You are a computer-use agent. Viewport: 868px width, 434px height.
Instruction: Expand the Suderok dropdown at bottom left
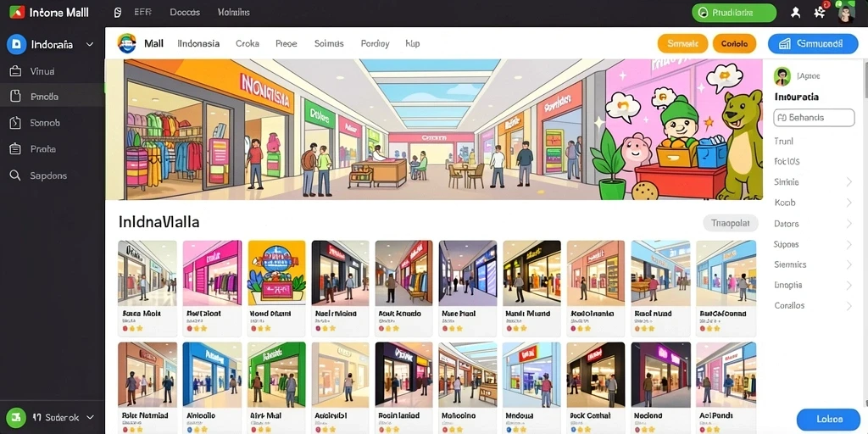[x=90, y=417]
